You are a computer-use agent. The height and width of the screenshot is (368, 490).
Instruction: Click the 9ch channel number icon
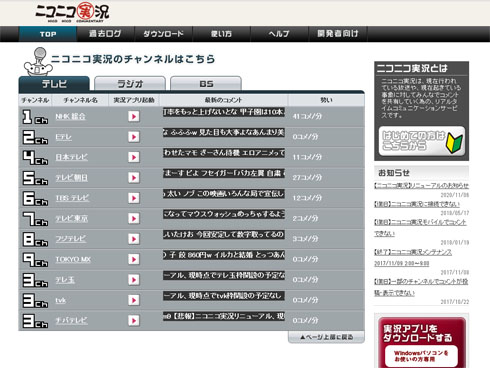(x=35, y=260)
